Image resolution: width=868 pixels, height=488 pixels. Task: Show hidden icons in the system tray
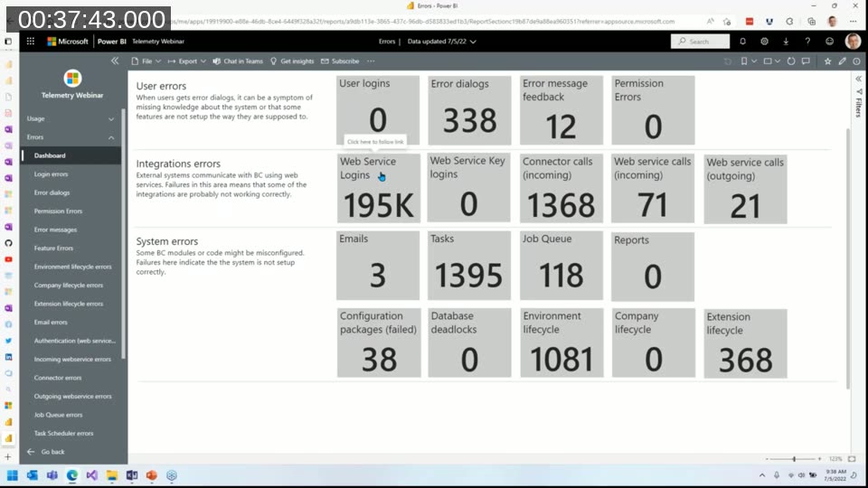[x=762, y=475]
